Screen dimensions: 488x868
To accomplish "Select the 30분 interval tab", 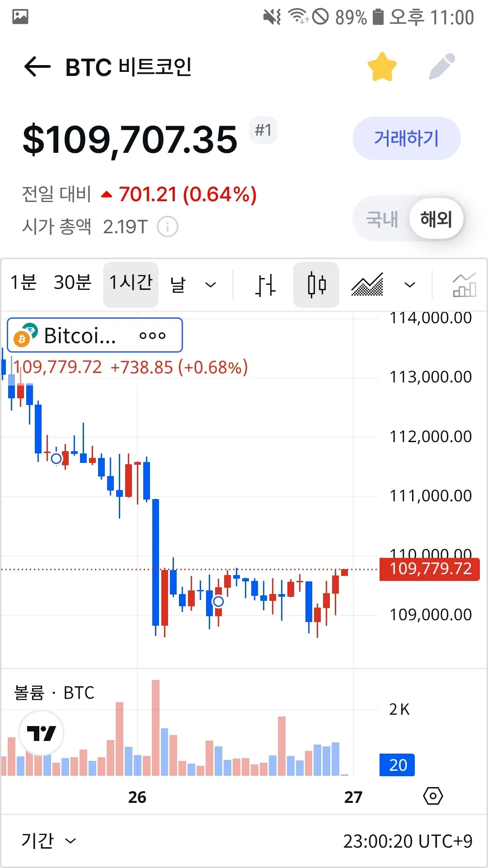I will (x=73, y=283).
